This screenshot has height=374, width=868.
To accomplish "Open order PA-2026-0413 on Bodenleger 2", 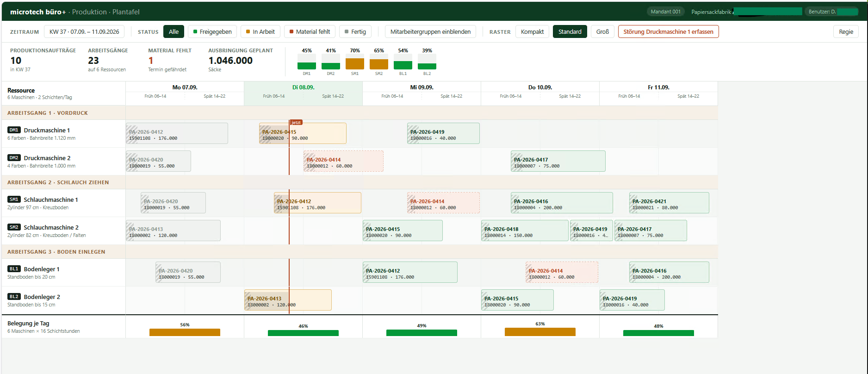I will click(x=288, y=300).
